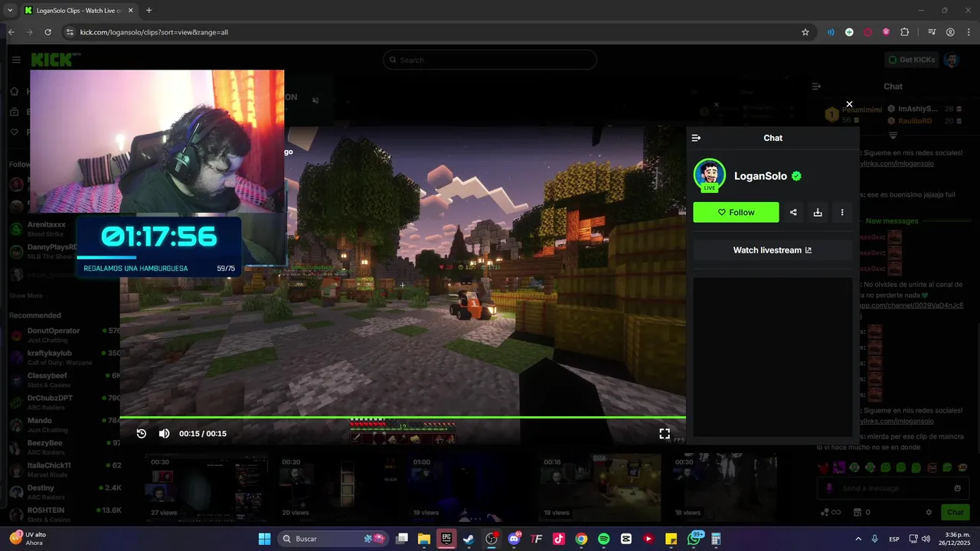Open the Chrome three-dot menu

969,32
